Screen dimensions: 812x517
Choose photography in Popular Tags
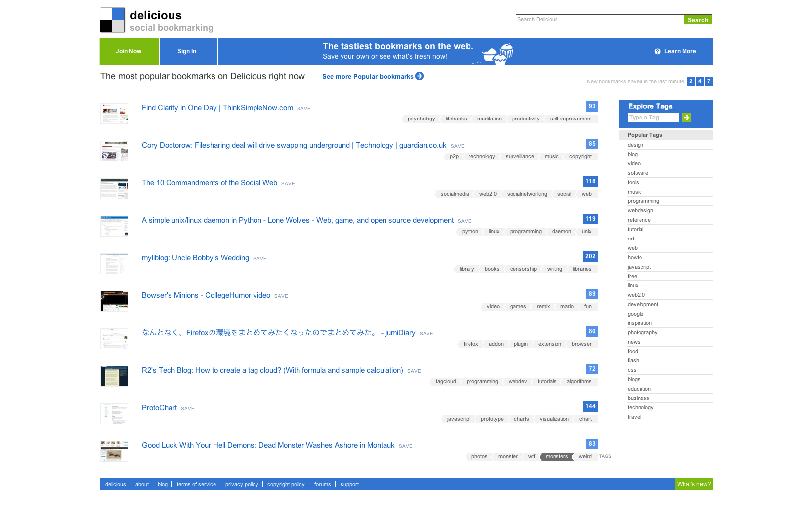click(642, 333)
